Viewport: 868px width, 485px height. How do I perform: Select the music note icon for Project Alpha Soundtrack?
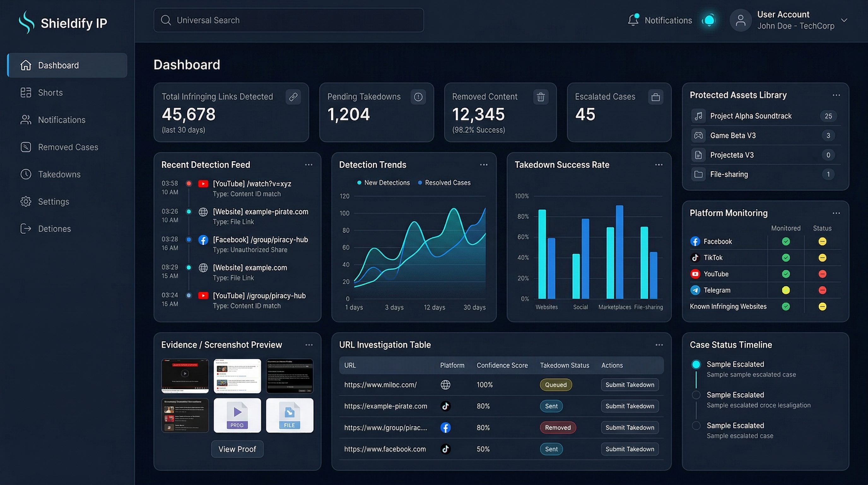(698, 116)
